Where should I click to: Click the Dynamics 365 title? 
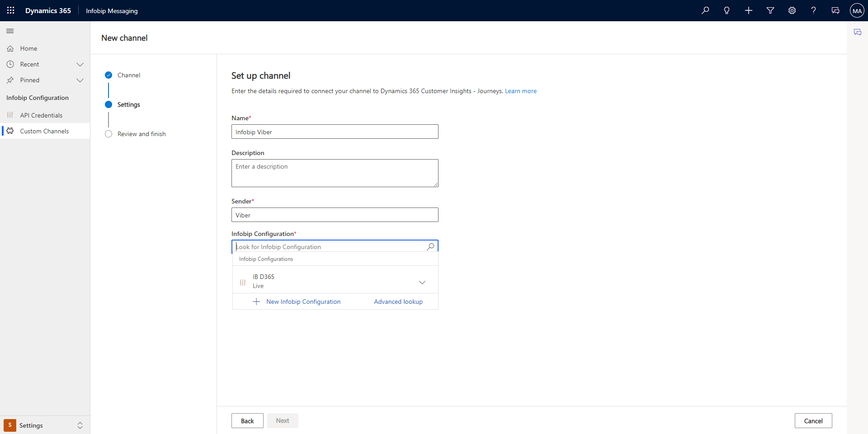48,10
